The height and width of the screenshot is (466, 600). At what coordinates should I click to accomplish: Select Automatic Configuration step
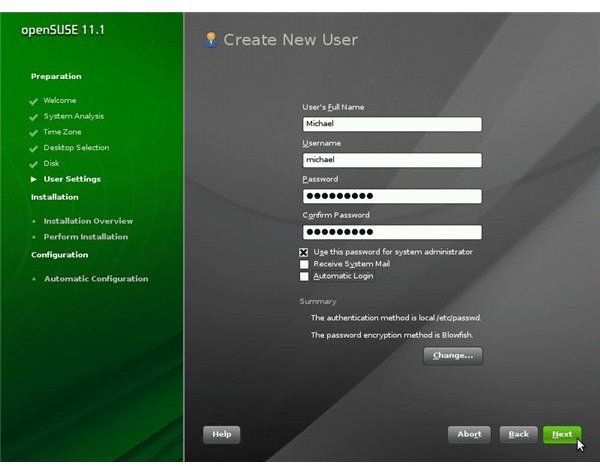(x=96, y=279)
